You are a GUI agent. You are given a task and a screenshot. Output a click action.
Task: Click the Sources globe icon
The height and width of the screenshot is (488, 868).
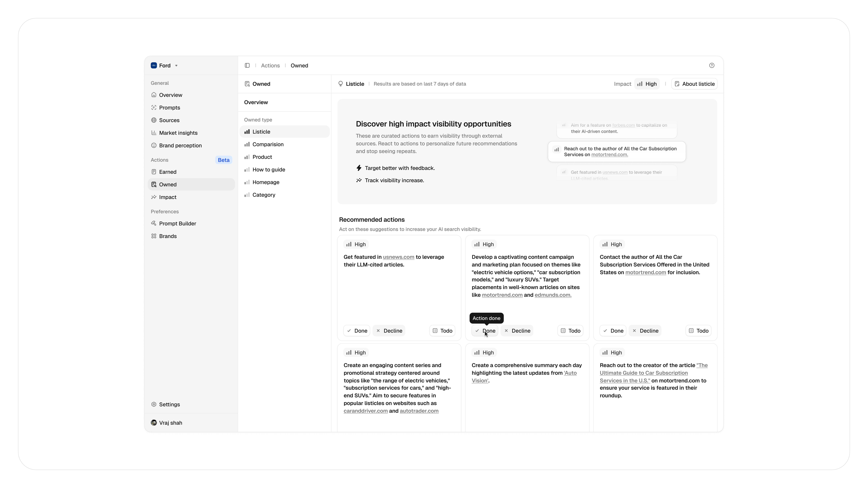tap(154, 120)
